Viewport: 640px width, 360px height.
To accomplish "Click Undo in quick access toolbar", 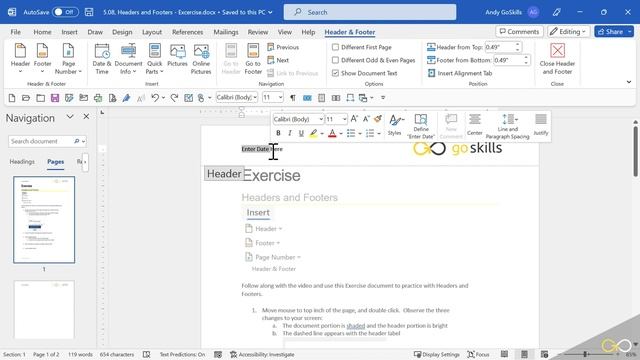I will click(155, 98).
